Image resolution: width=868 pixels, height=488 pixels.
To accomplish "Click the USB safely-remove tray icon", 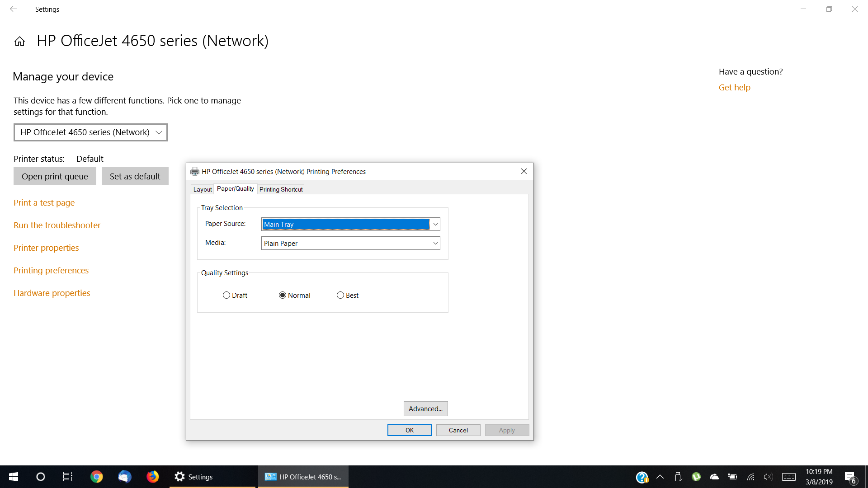I will point(678,477).
